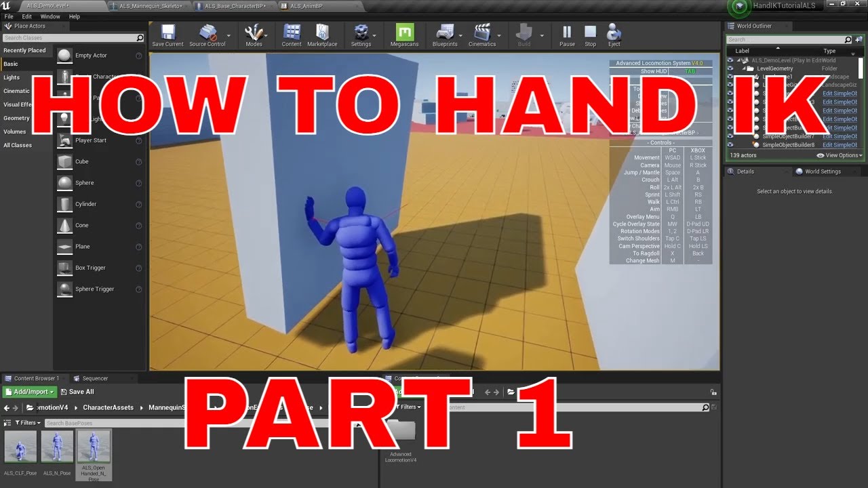
Task: Open View Options dropdown in World Outliner
Action: (x=840, y=155)
